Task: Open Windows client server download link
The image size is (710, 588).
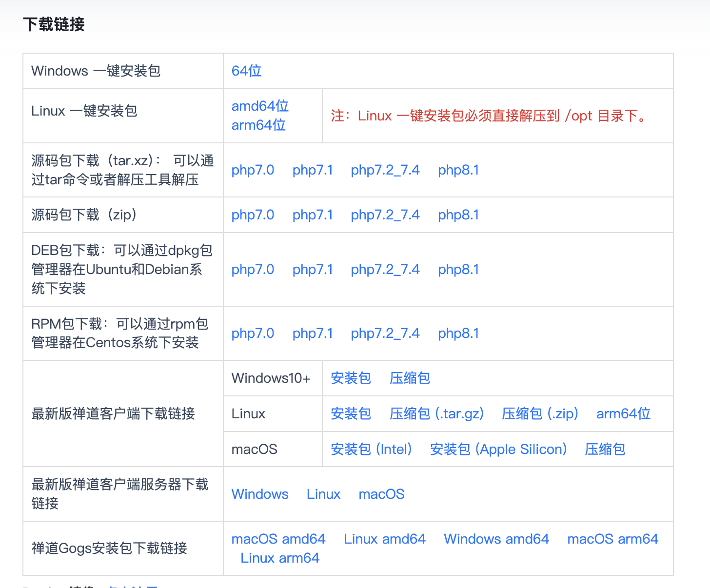Action: (260, 494)
